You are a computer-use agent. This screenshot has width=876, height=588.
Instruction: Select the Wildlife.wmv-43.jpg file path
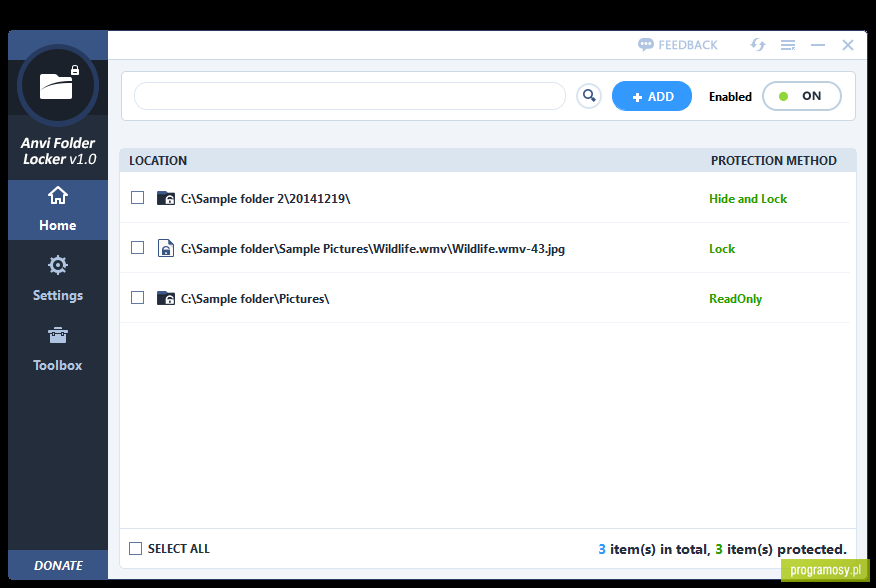[373, 249]
